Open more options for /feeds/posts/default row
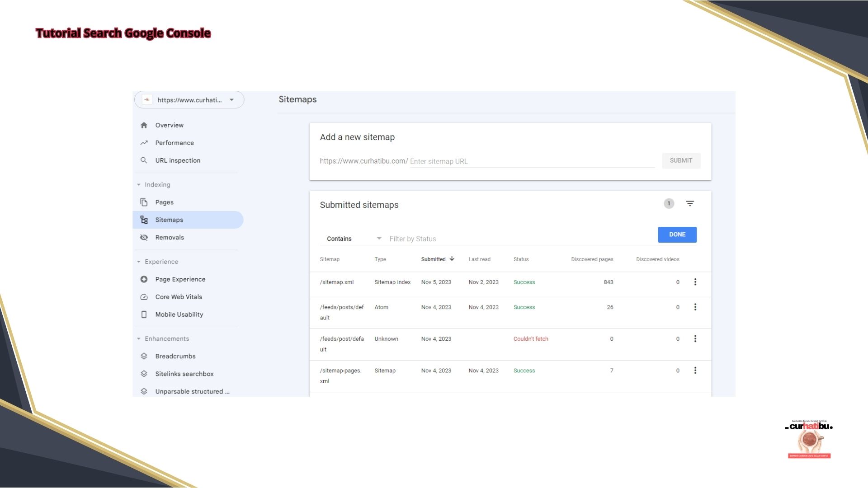 (x=695, y=307)
